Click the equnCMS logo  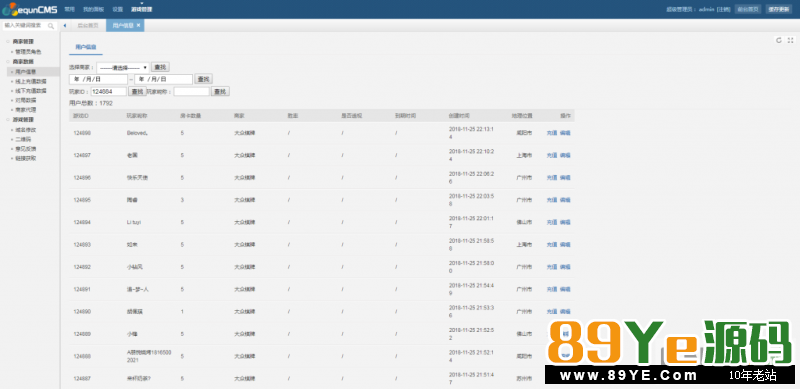pos(29,9)
